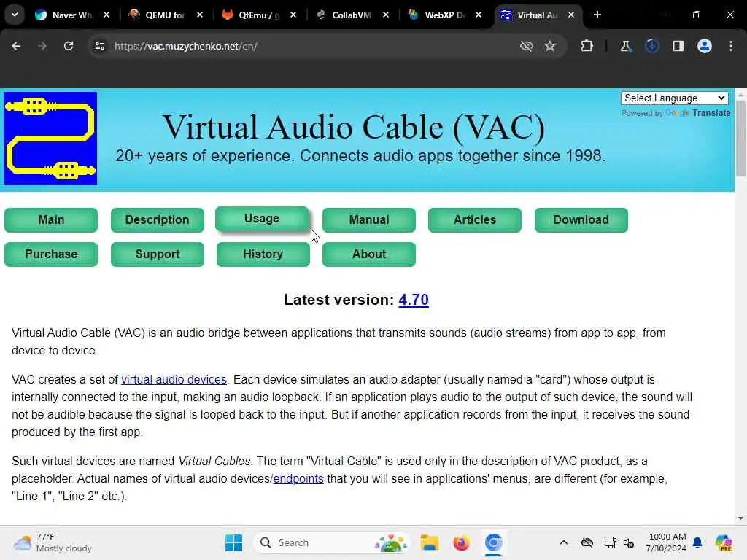This screenshot has height=560, width=747.
Task: Bookmark this page with star icon
Action: (x=550, y=46)
